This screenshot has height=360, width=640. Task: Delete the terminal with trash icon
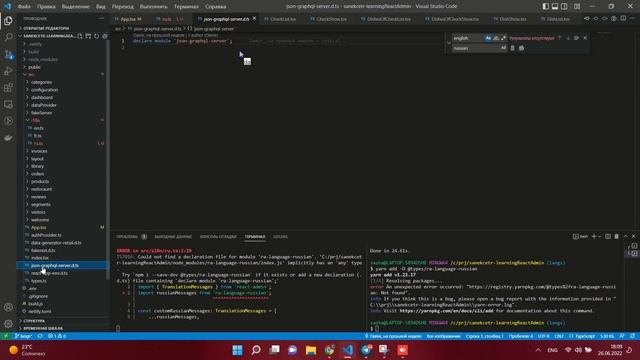point(616,236)
